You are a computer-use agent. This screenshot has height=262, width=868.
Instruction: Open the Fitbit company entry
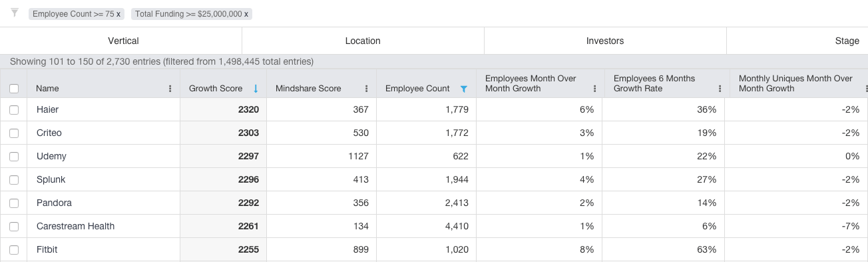pyautogui.click(x=47, y=249)
